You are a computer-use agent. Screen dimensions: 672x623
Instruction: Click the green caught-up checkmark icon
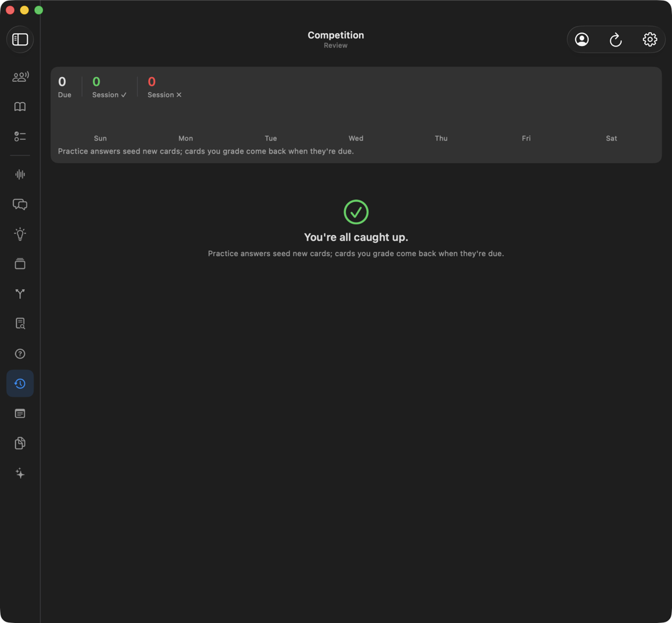pos(356,212)
